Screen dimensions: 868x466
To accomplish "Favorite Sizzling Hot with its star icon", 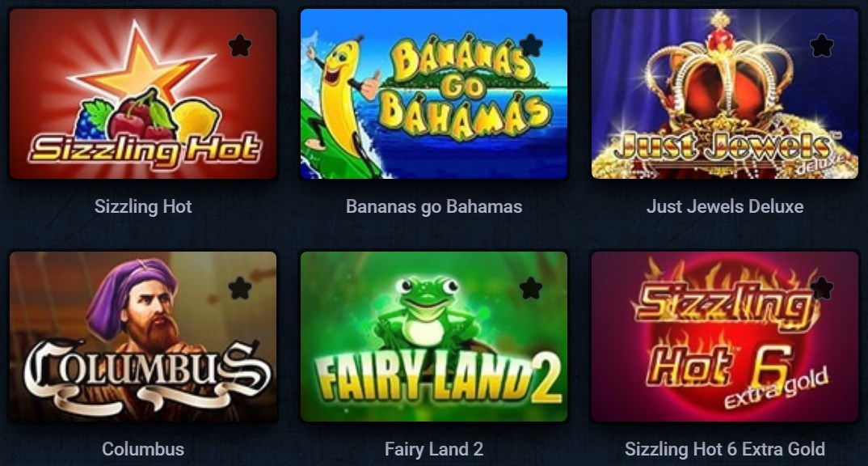I will pos(240,45).
